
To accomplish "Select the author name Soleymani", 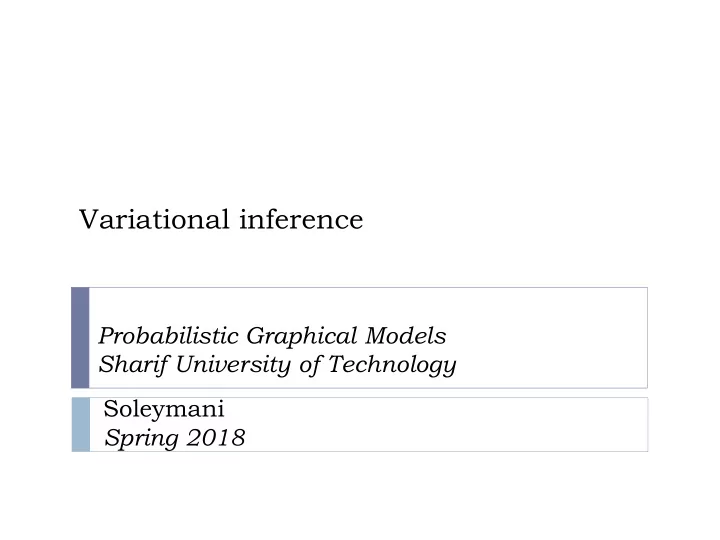I will click(164, 409).
